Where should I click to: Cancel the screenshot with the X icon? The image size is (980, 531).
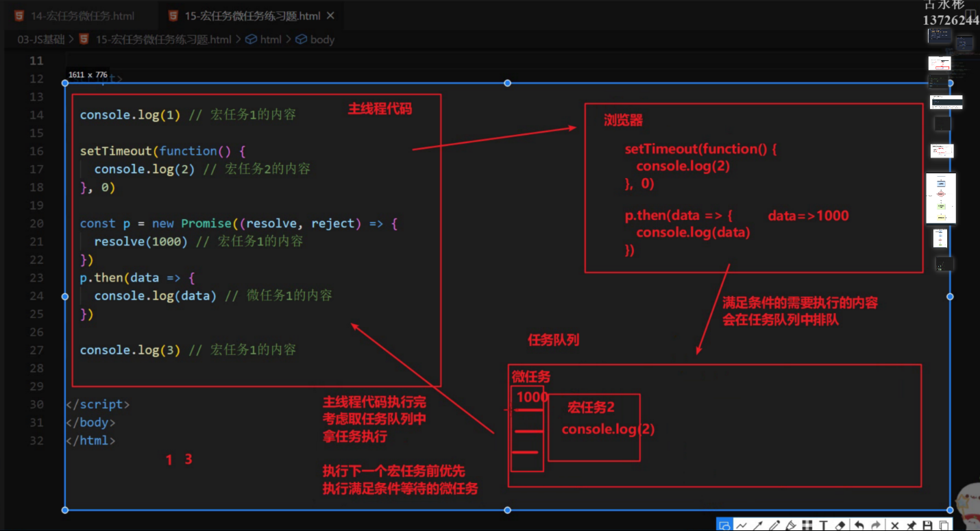coord(895,526)
